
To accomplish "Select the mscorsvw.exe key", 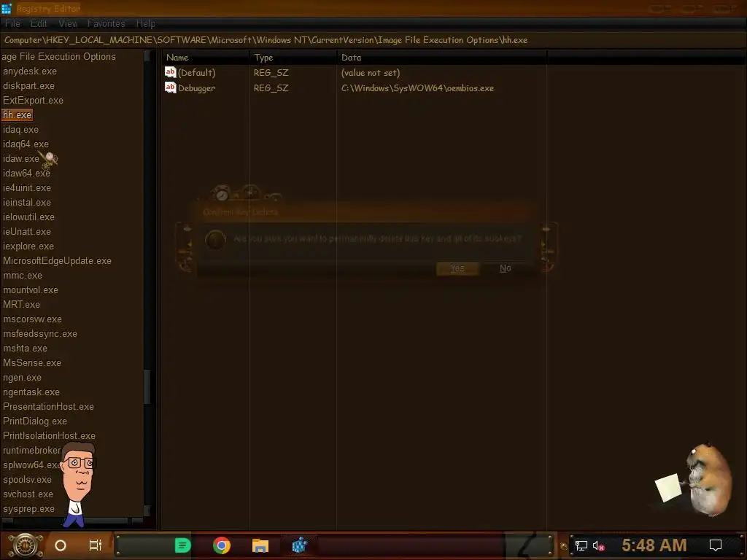I will pyautogui.click(x=32, y=319).
